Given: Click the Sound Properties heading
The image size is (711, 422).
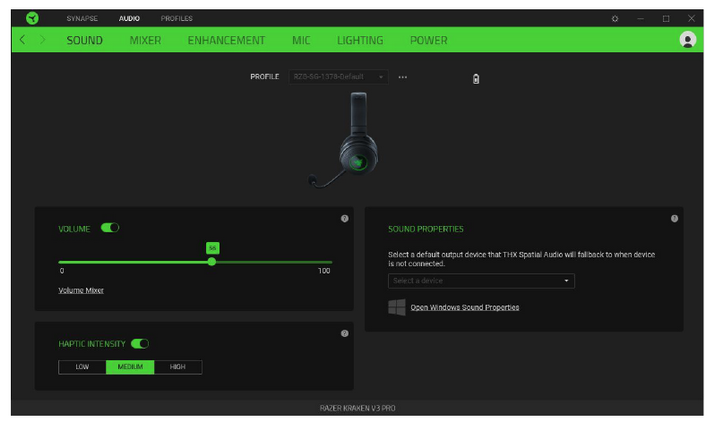Looking at the screenshot, I should [x=426, y=229].
